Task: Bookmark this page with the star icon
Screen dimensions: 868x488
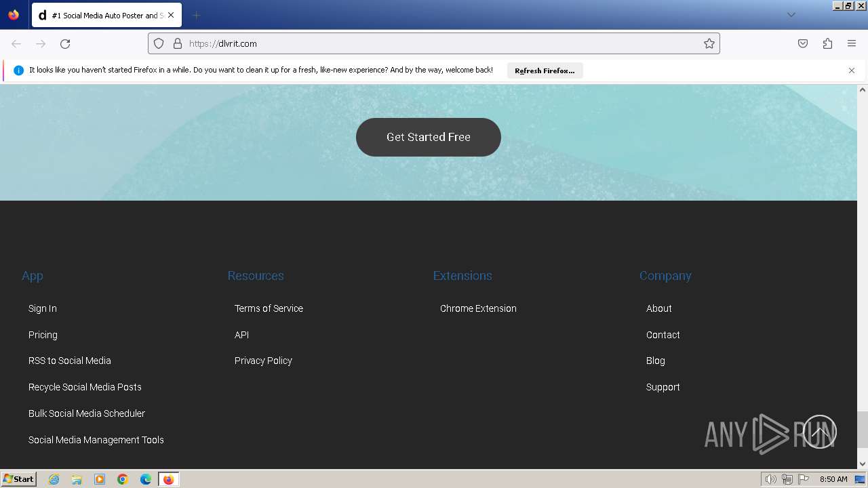Action: (709, 43)
